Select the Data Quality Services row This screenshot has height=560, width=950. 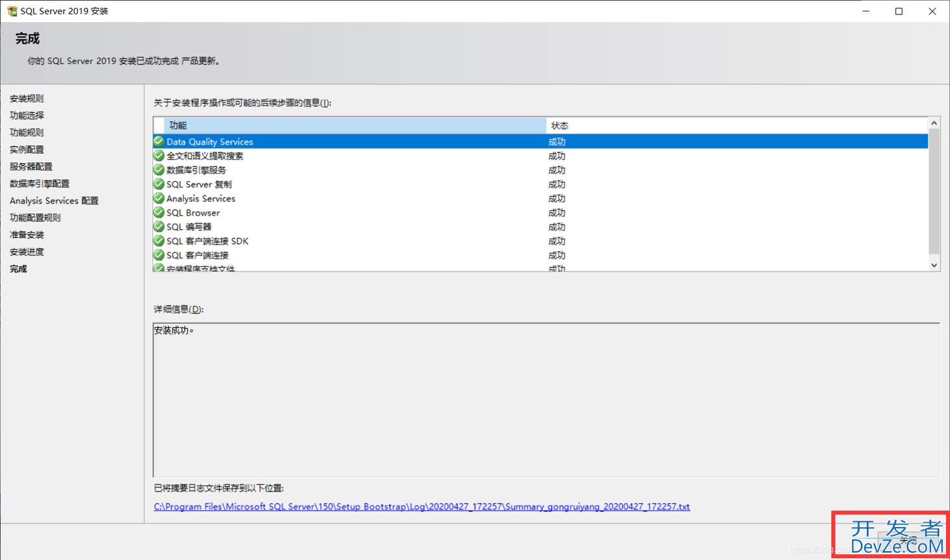[x=541, y=142]
